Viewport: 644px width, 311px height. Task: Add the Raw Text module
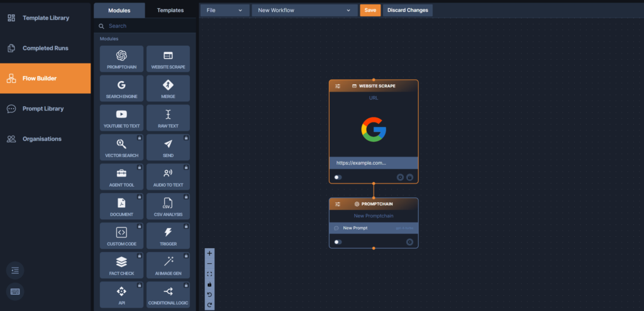point(168,117)
